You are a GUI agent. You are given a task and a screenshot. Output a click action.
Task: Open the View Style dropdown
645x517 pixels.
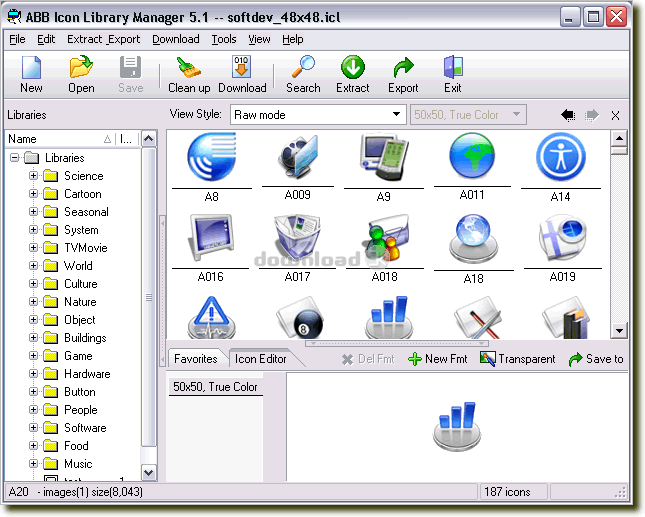coord(397,115)
